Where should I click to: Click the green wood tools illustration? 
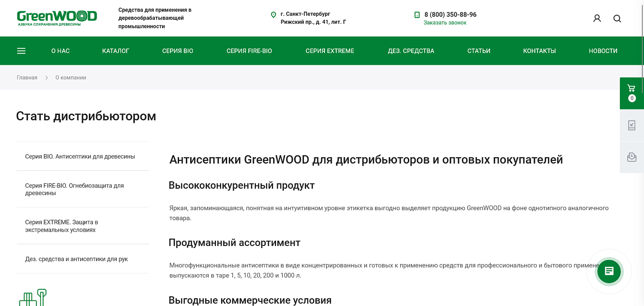[33, 297]
